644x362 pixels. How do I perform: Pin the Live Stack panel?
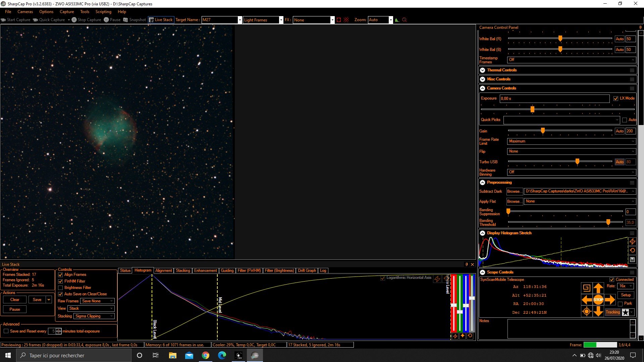(467, 264)
